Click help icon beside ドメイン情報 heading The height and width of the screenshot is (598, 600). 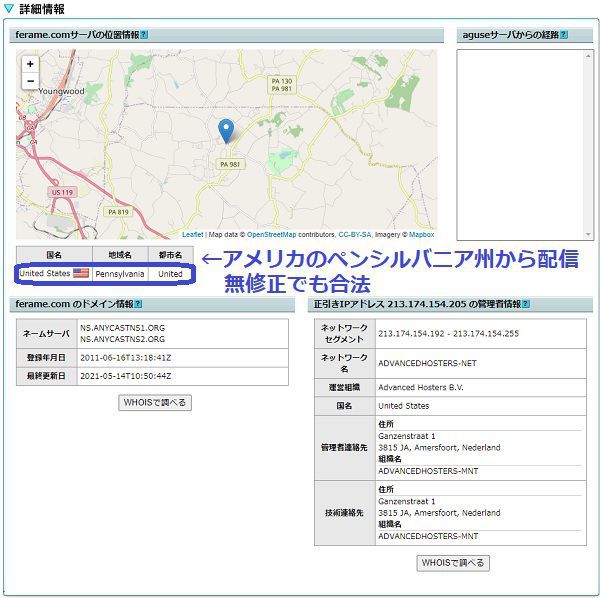click(x=139, y=304)
